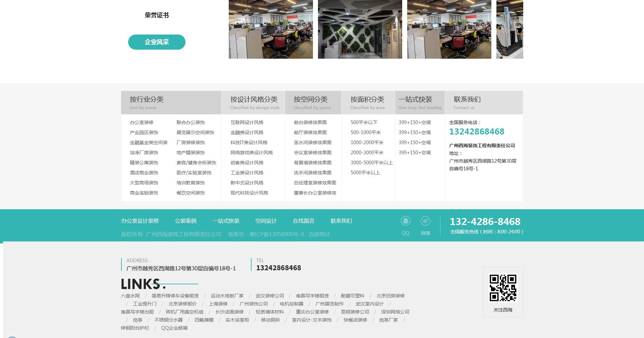This screenshot has width=644, height=338.
Task: Click the 百度统计 link
Action: point(319,234)
